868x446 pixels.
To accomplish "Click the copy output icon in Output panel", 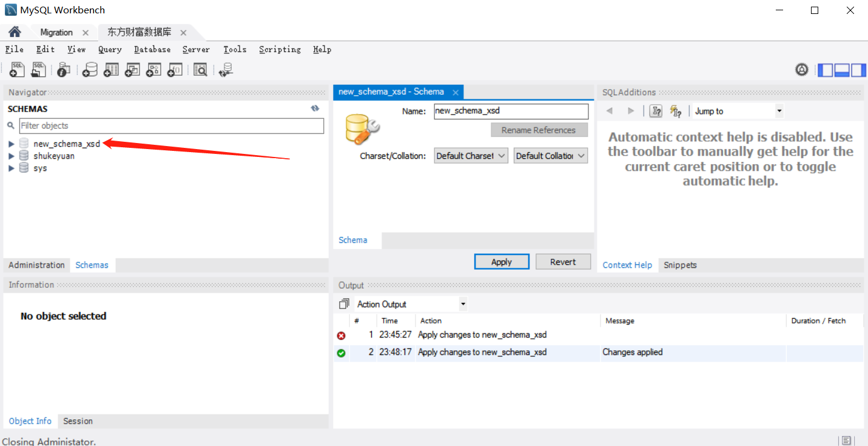I will [344, 304].
